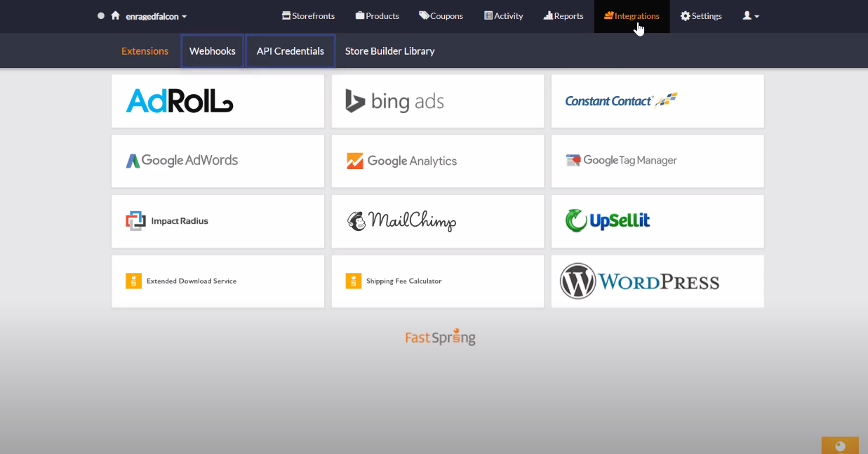Image resolution: width=868 pixels, height=454 pixels.
Task: Open the Reports menu
Action: (x=563, y=16)
